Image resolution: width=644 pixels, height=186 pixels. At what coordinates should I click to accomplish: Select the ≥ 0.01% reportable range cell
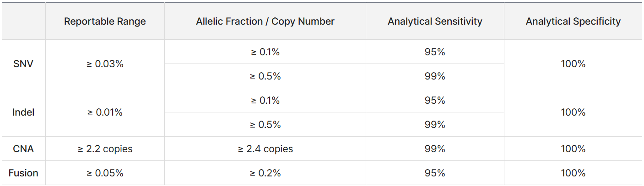click(105, 112)
